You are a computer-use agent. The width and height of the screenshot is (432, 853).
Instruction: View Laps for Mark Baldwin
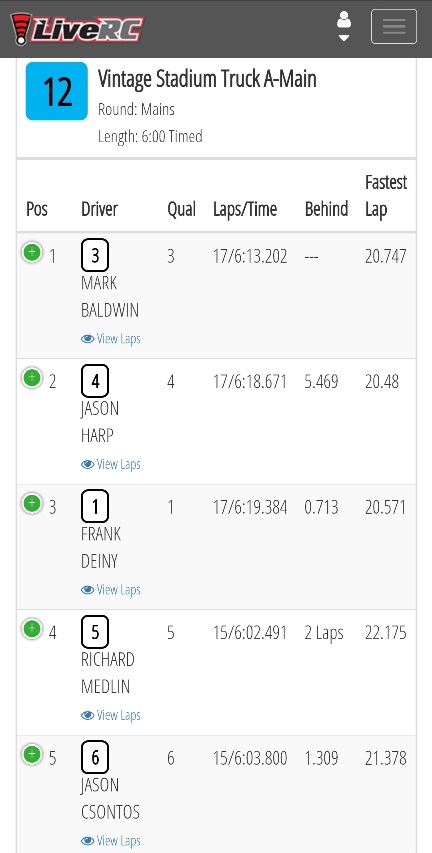tap(111, 338)
